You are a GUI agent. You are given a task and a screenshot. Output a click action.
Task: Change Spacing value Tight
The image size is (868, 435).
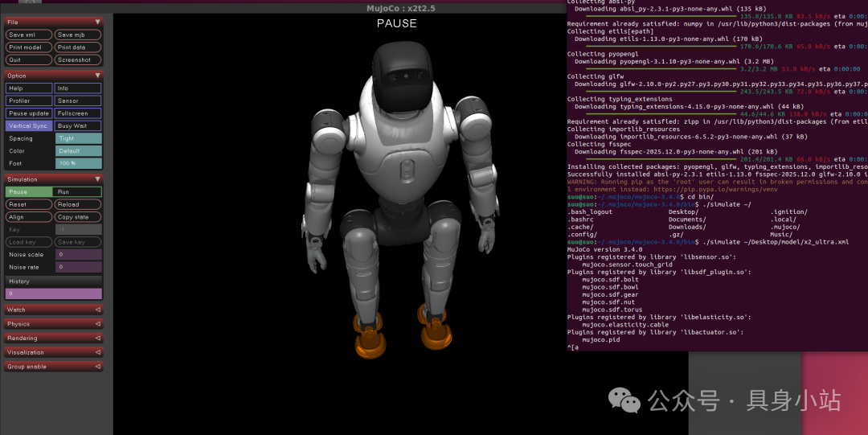coord(78,138)
